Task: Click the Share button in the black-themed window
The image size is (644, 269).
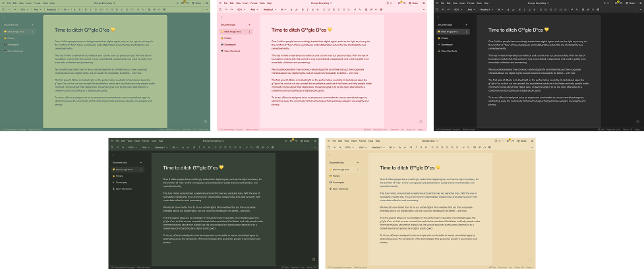Action: point(630,3)
